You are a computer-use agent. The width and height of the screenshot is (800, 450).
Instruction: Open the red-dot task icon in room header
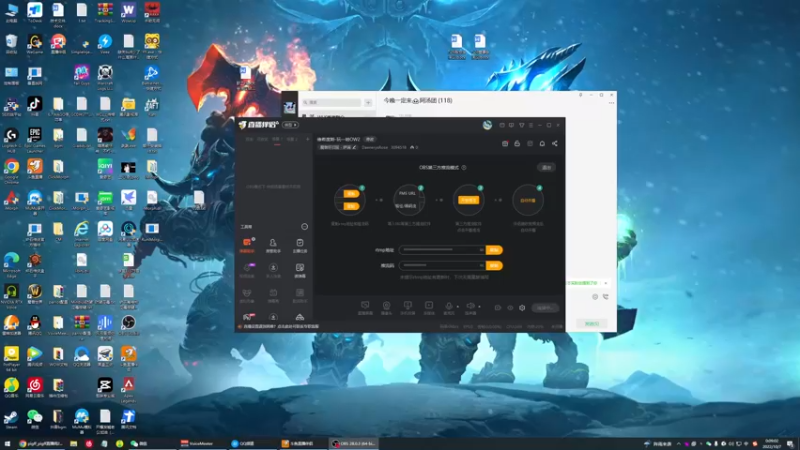pos(505,144)
